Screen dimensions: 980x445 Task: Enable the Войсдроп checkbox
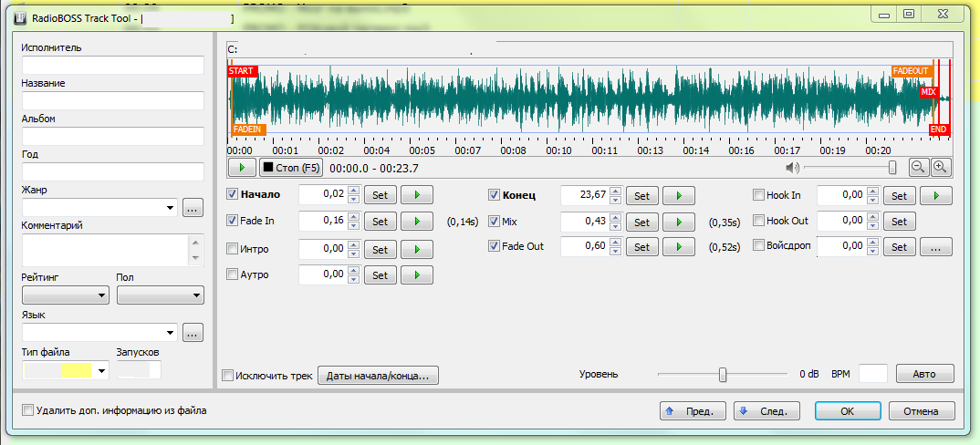(x=759, y=245)
